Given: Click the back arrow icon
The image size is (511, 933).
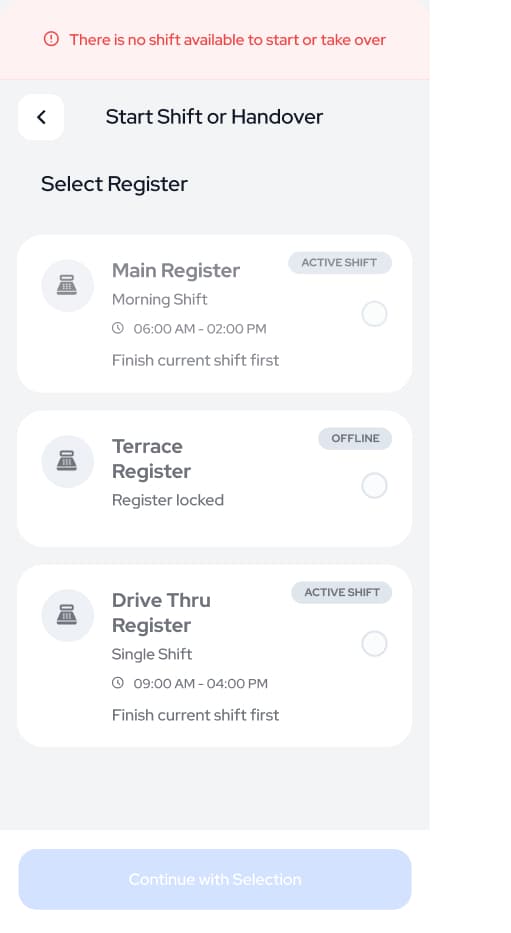Looking at the screenshot, I should [41, 117].
